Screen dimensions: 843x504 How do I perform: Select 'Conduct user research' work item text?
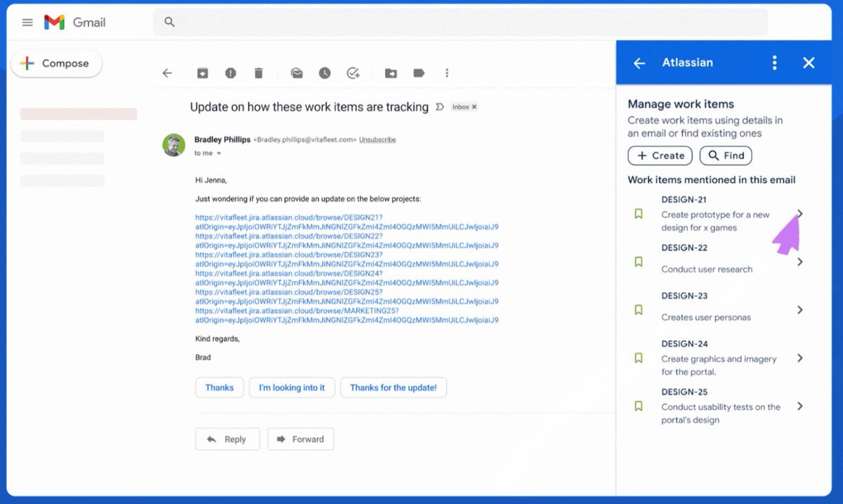click(707, 270)
